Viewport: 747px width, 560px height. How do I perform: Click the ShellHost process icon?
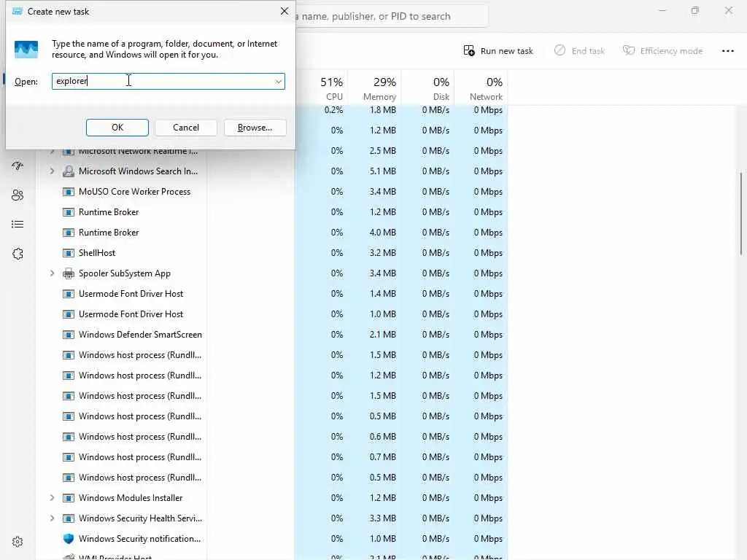coord(69,253)
